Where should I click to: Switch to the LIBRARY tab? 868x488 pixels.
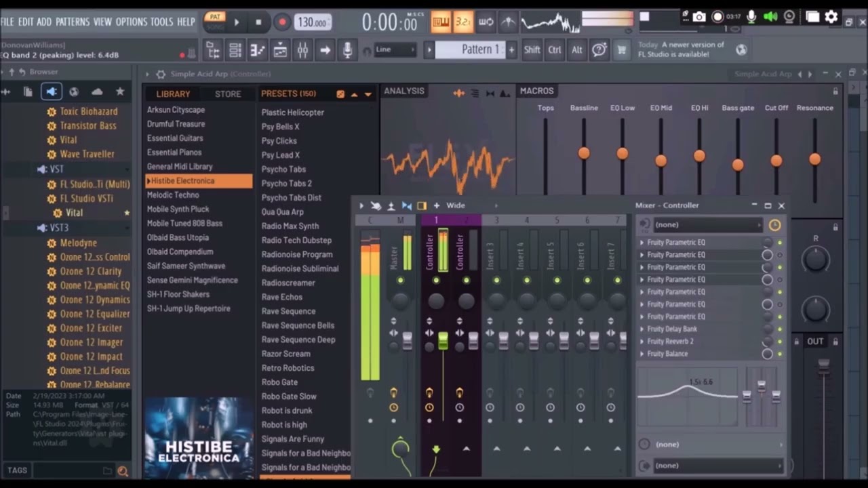[174, 94]
